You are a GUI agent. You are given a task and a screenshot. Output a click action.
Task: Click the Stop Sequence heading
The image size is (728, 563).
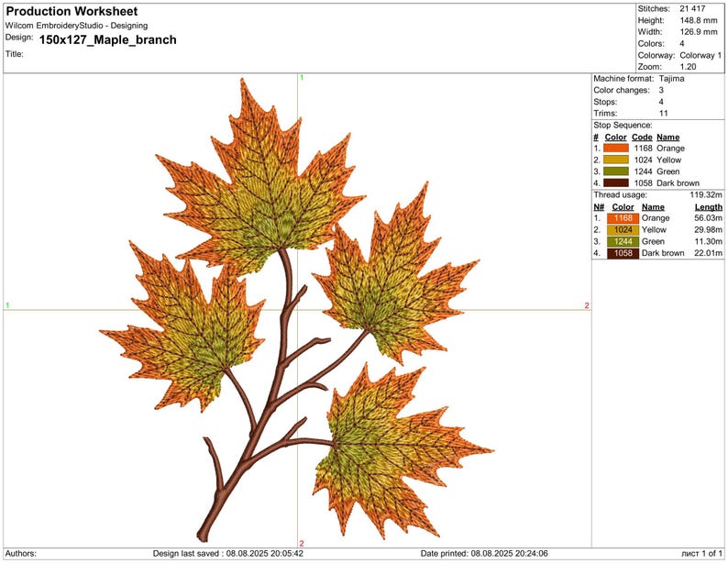(x=623, y=125)
